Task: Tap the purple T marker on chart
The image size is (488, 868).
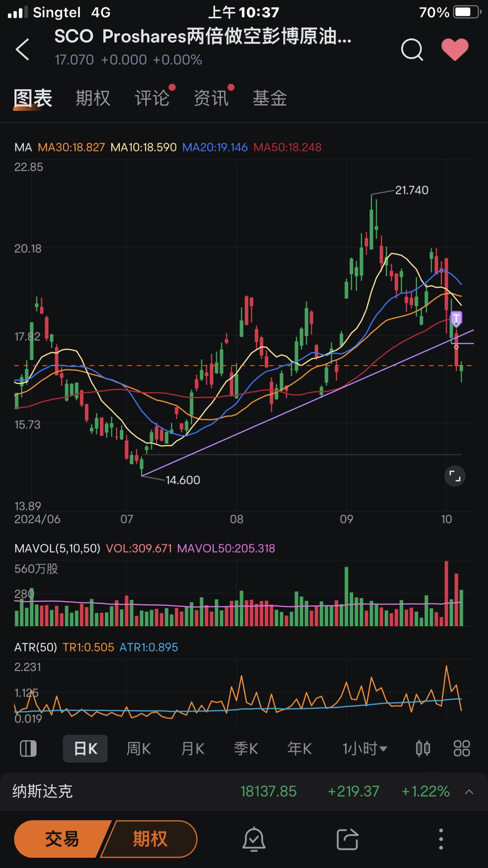Action: [456, 318]
